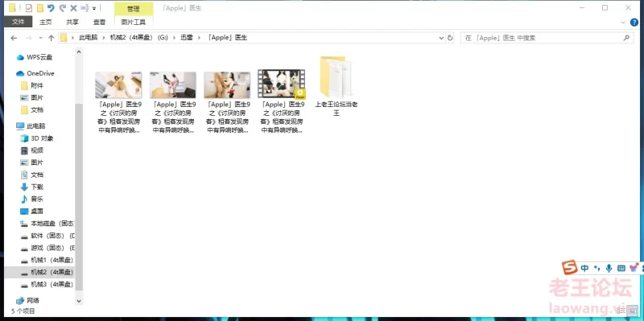Select 软件（固态）drive in navigation pane
The image size is (644, 321).
coord(47,236)
